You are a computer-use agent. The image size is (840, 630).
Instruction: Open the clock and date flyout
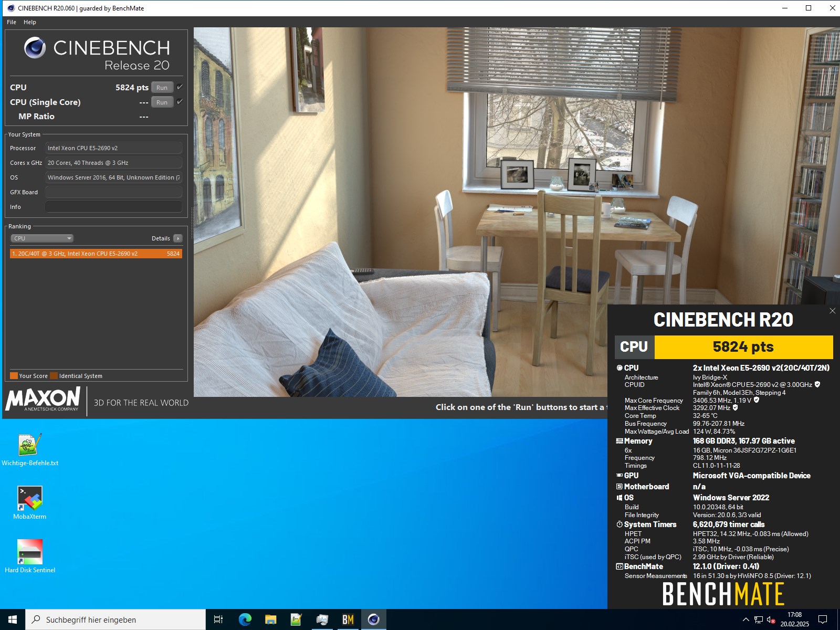pos(794,619)
